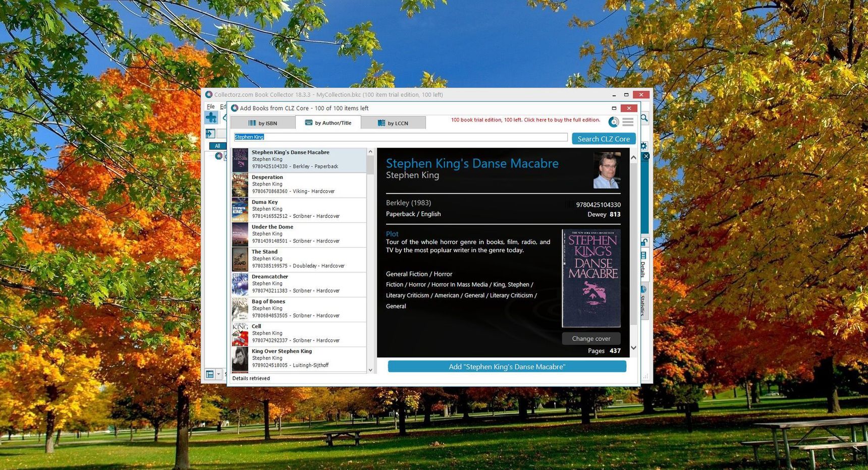Click the Stephen King's Danse Macabre title heading
This screenshot has height=470, width=868.
point(472,163)
